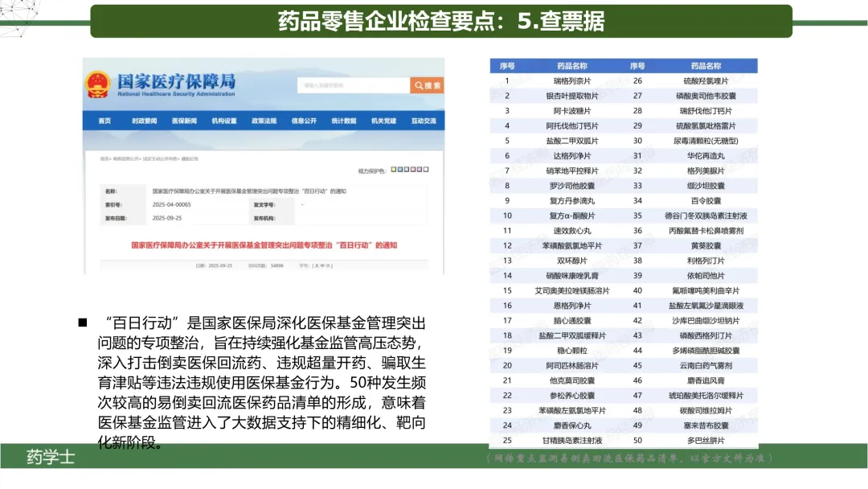Click the publish date 2025-09-25
Viewport: 868px width, 489px height.
[x=167, y=218]
